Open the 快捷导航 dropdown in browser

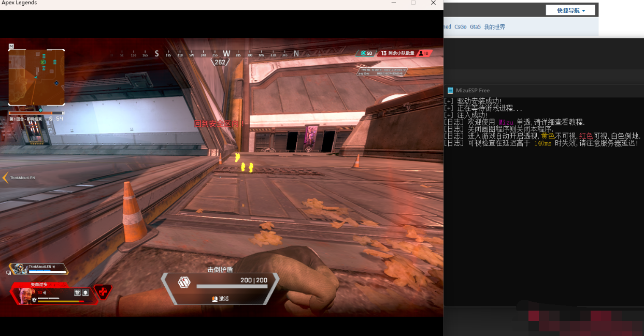pos(570,10)
